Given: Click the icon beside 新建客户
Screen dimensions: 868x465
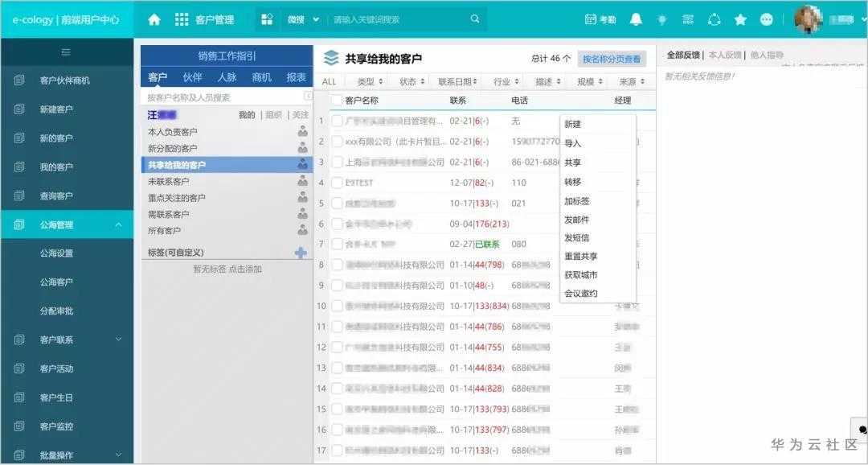Looking at the screenshot, I should 19,109.
